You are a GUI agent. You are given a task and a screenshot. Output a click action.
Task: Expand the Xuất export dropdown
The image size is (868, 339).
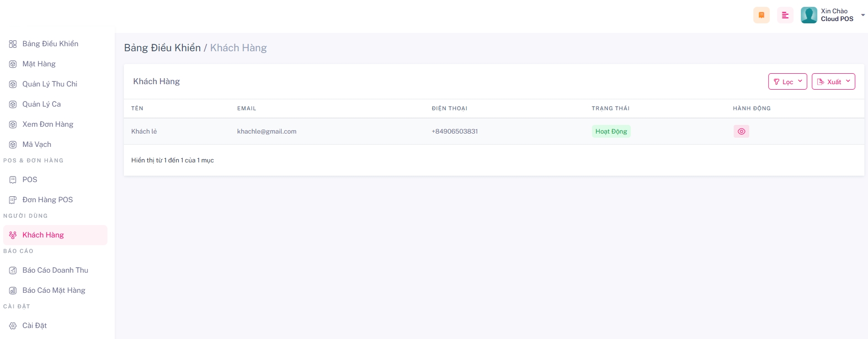coord(833,81)
